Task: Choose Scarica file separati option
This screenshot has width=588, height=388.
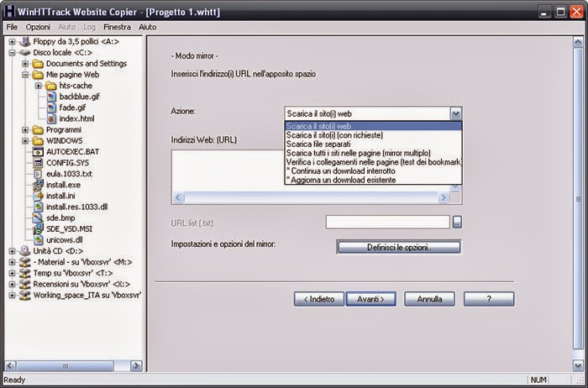Action: [373, 144]
